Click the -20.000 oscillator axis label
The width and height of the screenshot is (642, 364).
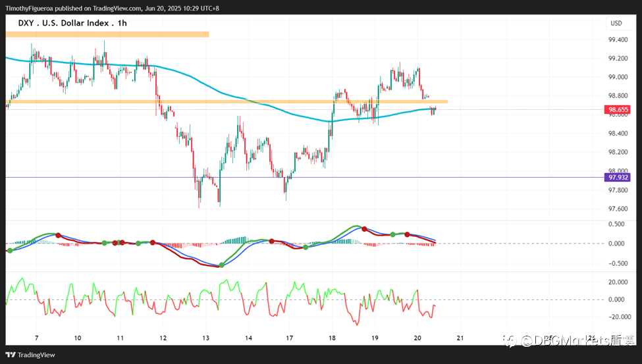pos(618,317)
